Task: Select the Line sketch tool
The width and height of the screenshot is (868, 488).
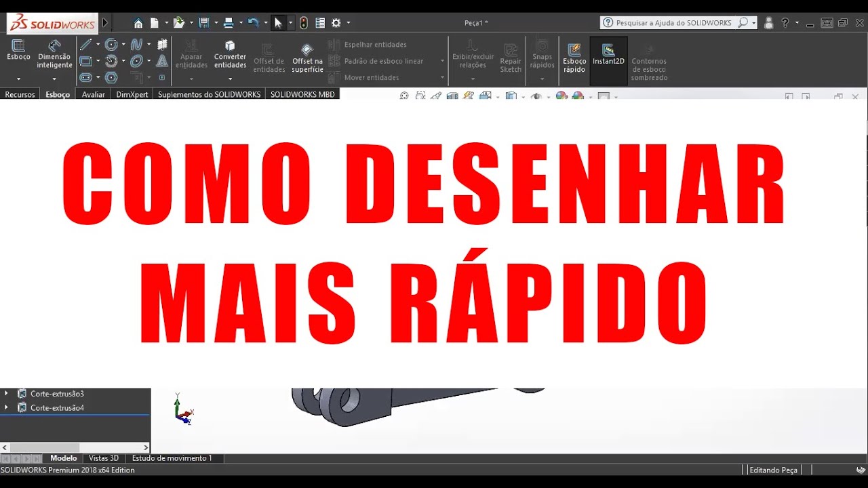Action: [85, 45]
